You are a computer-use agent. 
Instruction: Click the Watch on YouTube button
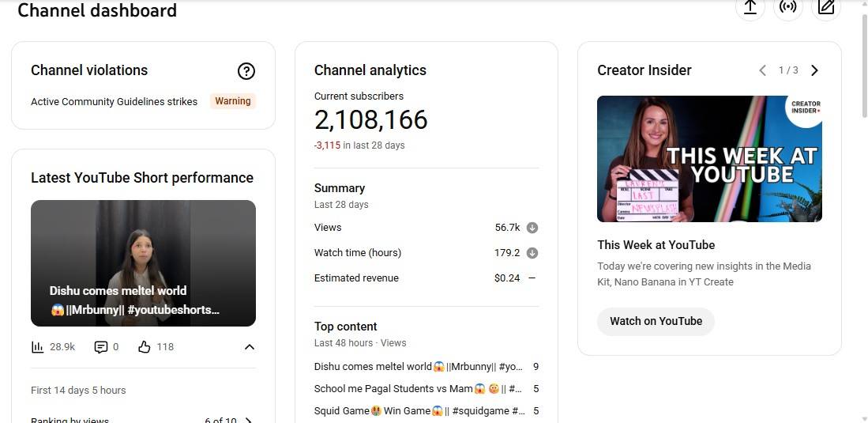pos(656,321)
